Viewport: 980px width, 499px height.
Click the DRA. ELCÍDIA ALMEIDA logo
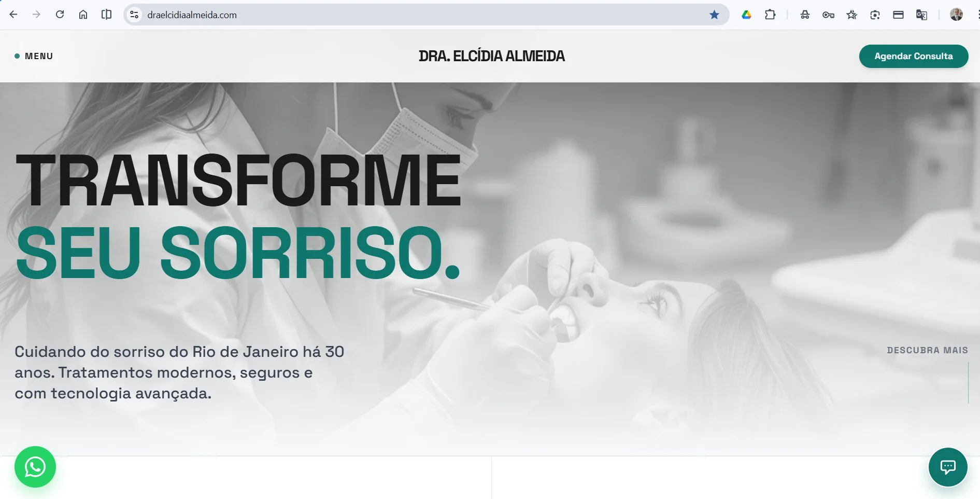491,56
